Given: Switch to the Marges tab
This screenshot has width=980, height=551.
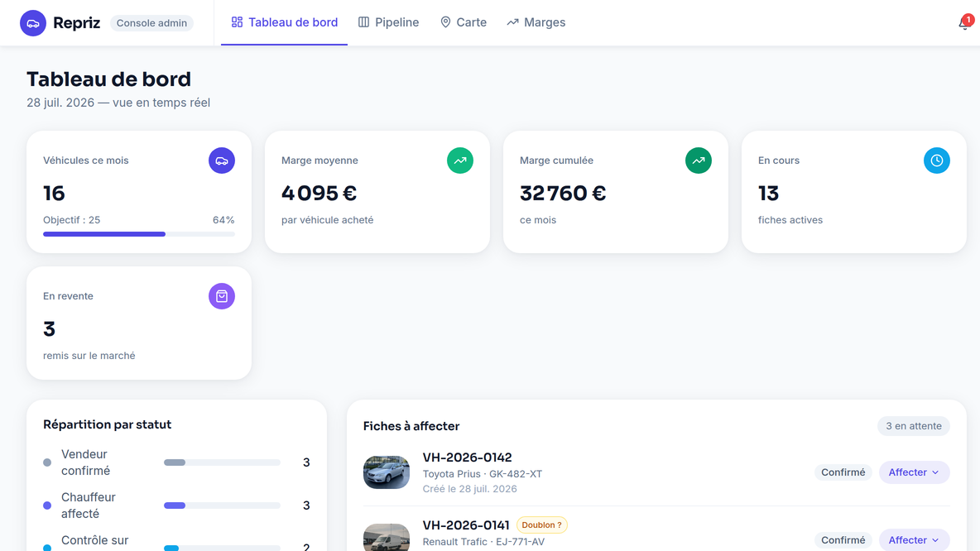Looking at the screenshot, I should coord(536,22).
